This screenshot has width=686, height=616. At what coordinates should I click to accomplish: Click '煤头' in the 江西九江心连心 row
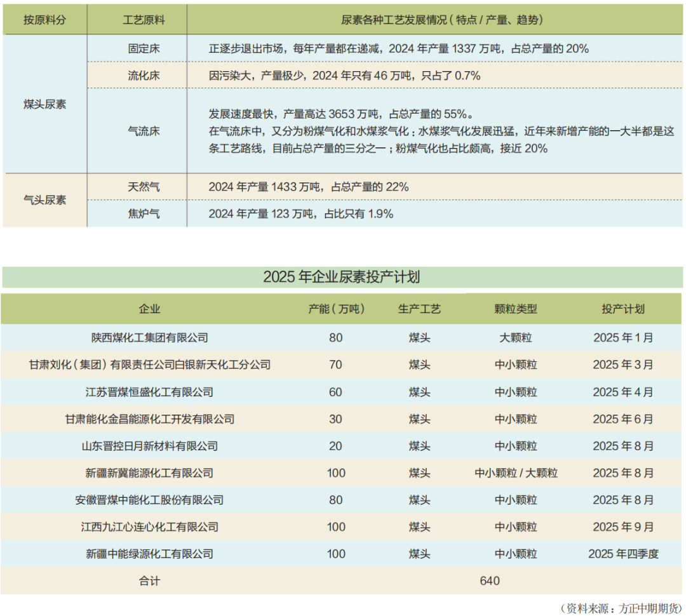(x=420, y=526)
